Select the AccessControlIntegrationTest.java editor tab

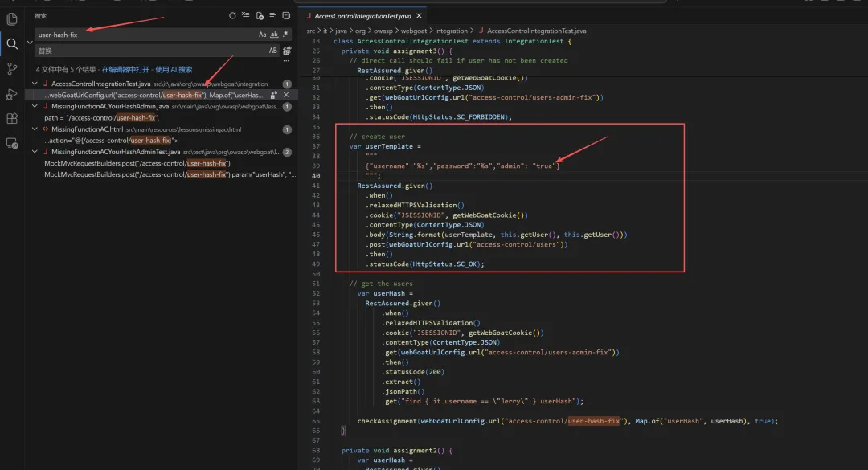tap(363, 16)
